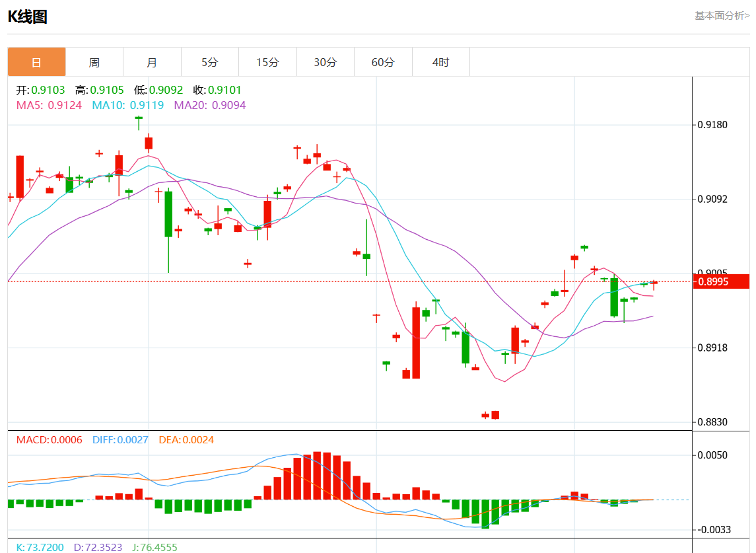The width and height of the screenshot is (756, 553).
Task: Click the red 0.8995 current price tag
Action: pyautogui.click(x=721, y=282)
